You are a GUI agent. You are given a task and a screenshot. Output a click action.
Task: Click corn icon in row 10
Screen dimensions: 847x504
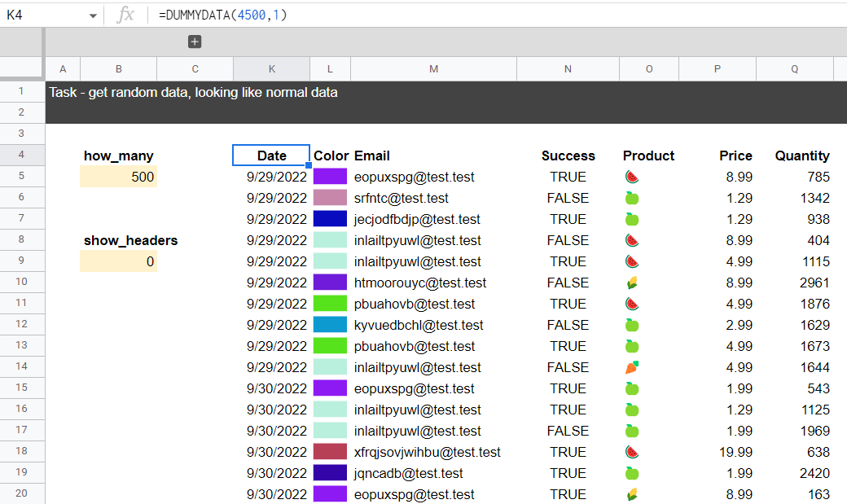pyautogui.click(x=632, y=283)
